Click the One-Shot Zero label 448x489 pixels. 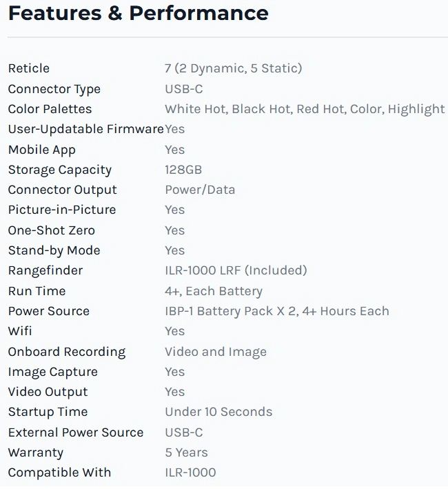52,230
